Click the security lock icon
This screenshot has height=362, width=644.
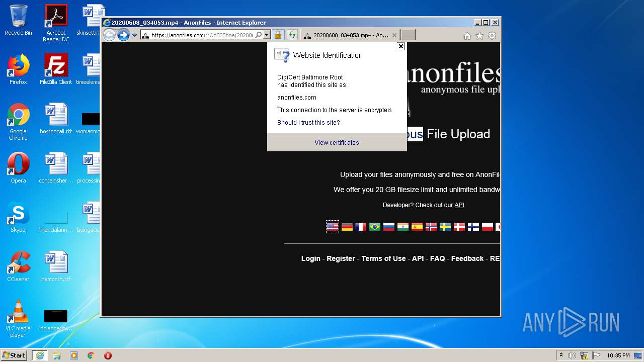[278, 35]
